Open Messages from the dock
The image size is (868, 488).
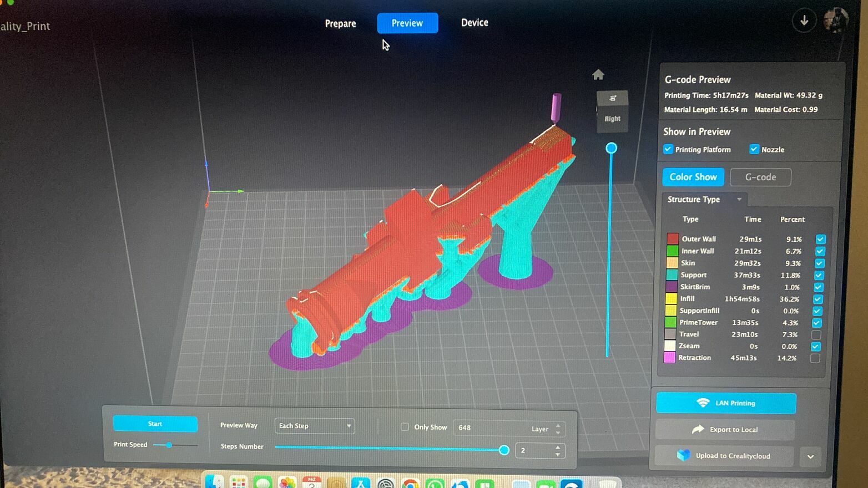tap(263, 482)
